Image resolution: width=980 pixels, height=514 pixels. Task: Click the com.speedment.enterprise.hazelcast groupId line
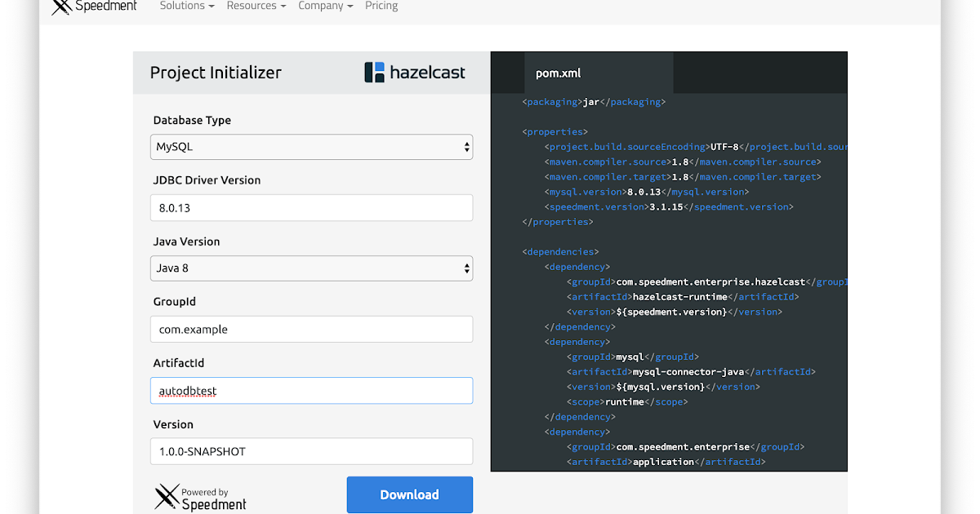[707, 281]
